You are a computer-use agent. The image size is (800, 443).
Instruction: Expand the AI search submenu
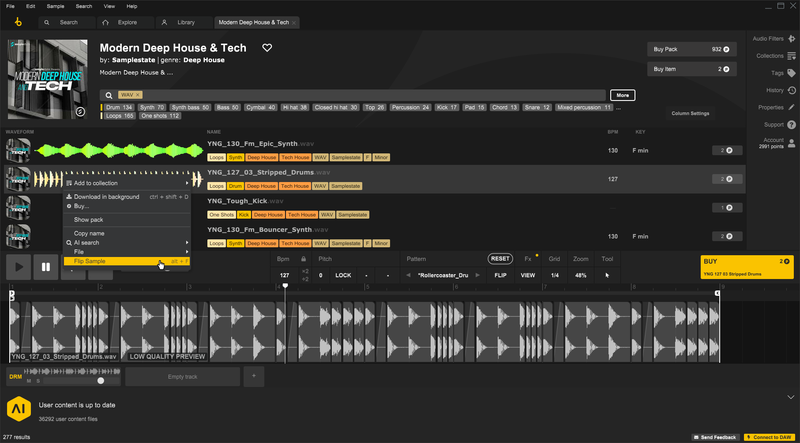(x=127, y=242)
